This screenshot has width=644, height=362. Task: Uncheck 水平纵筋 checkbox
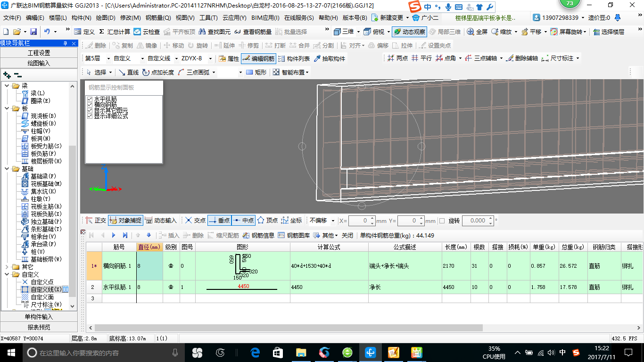pyautogui.click(x=90, y=99)
